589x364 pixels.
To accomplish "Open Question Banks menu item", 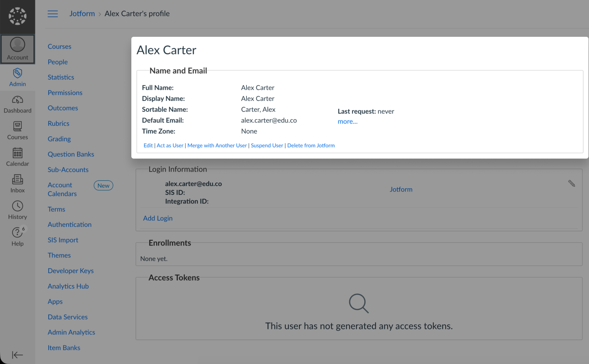I will [x=71, y=154].
